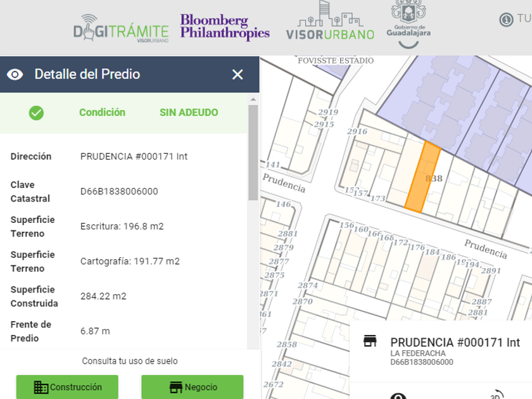Click the Construcción button
The image size is (532, 399).
point(67,387)
